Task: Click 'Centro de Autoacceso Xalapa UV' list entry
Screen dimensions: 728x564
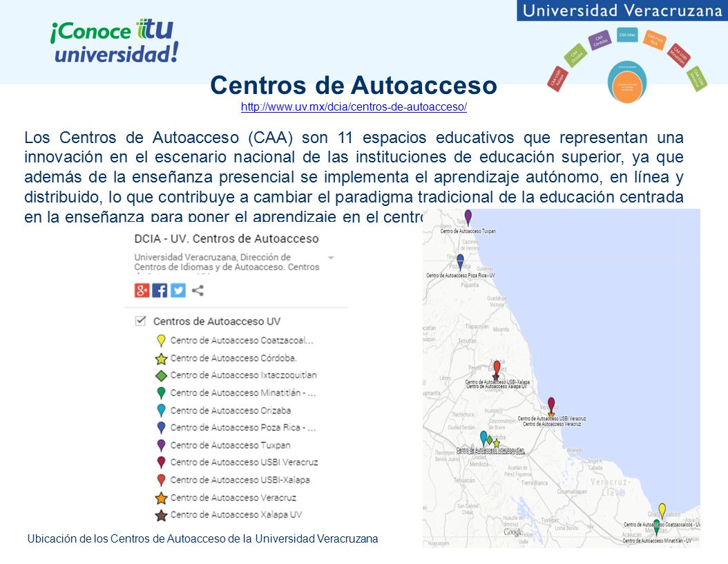Action: (236, 515)
